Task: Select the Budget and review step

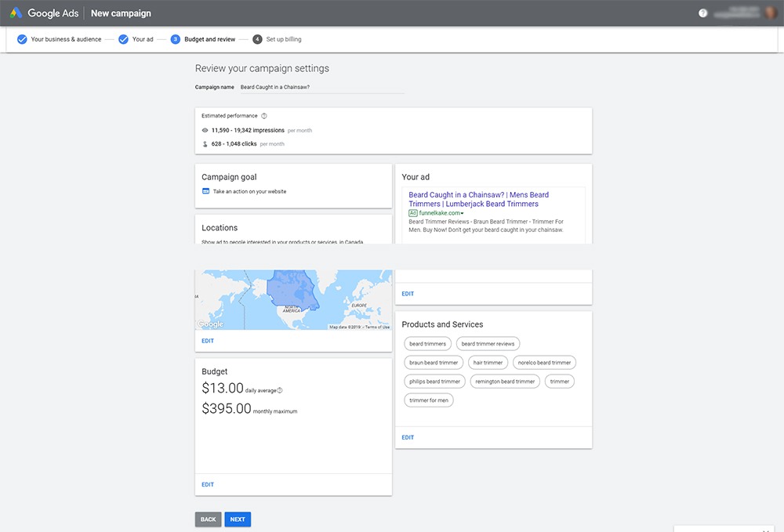Action: tap(203, 39)
